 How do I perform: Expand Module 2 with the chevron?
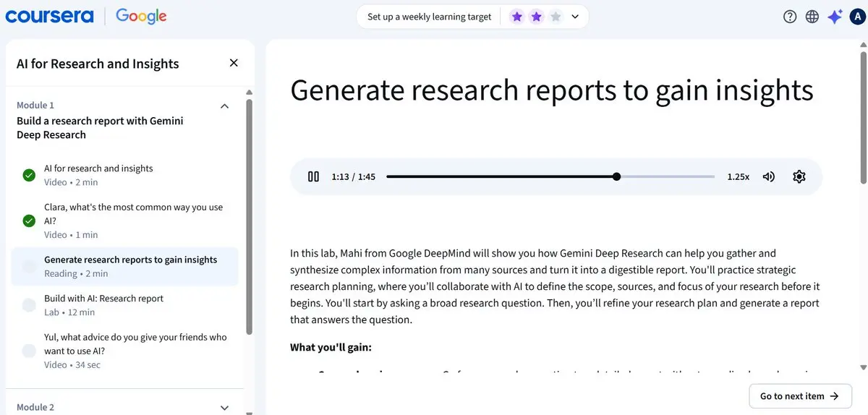point(224,408)
